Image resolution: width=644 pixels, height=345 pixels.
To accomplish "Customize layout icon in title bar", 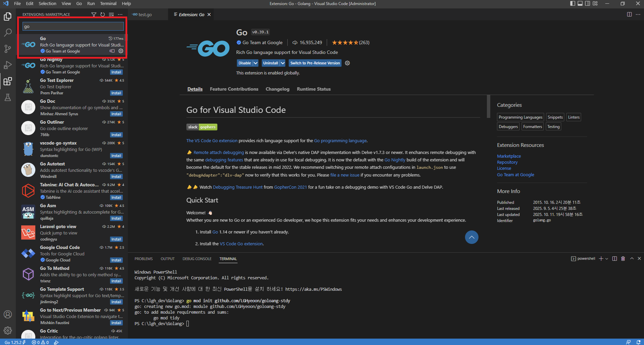I will pos(595,3).
